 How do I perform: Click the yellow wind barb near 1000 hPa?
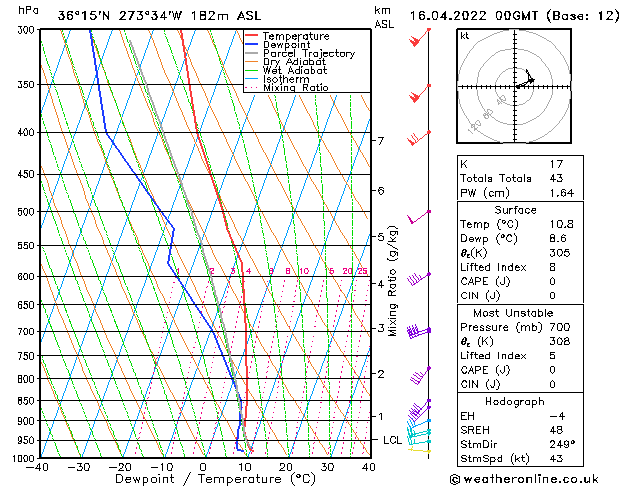coord(420,451)
